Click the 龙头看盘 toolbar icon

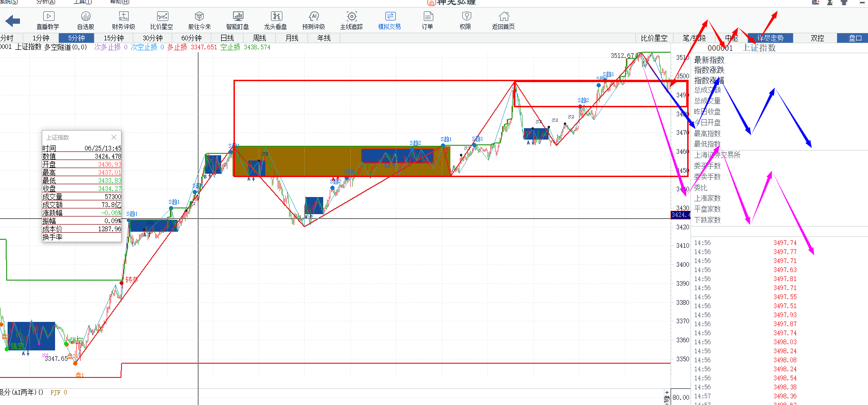coord(276,20)
